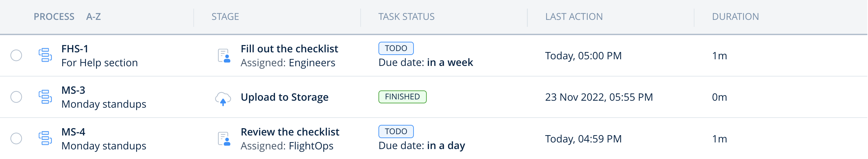The image size is (868, 159).
Task: Click the process icon beside MS-4
Action: (45, 138)
